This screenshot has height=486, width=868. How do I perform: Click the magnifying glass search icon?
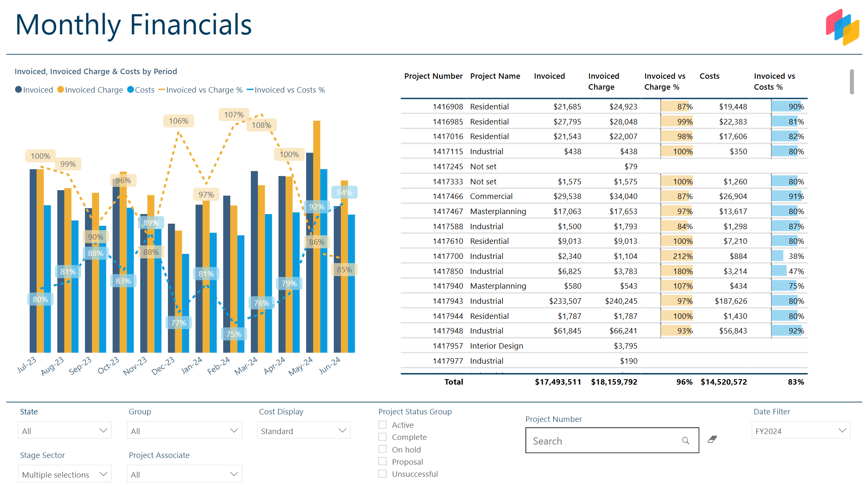pyautogui.click(x=685, y=441)
